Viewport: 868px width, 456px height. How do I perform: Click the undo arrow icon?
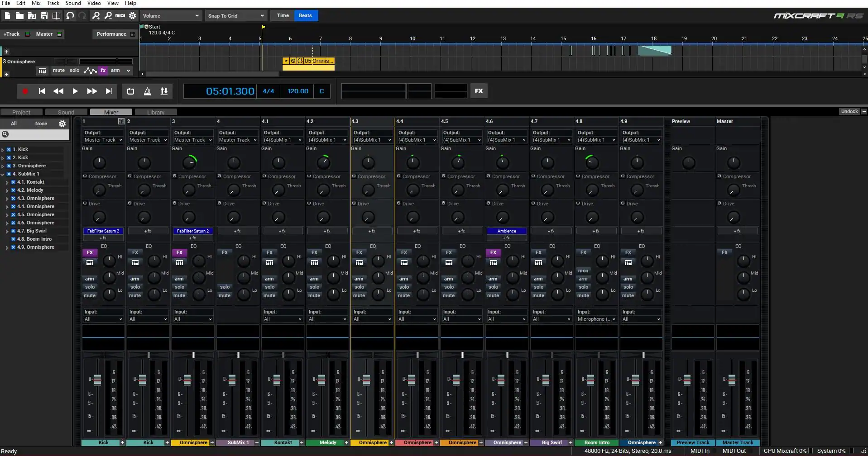tap(70, 16)
